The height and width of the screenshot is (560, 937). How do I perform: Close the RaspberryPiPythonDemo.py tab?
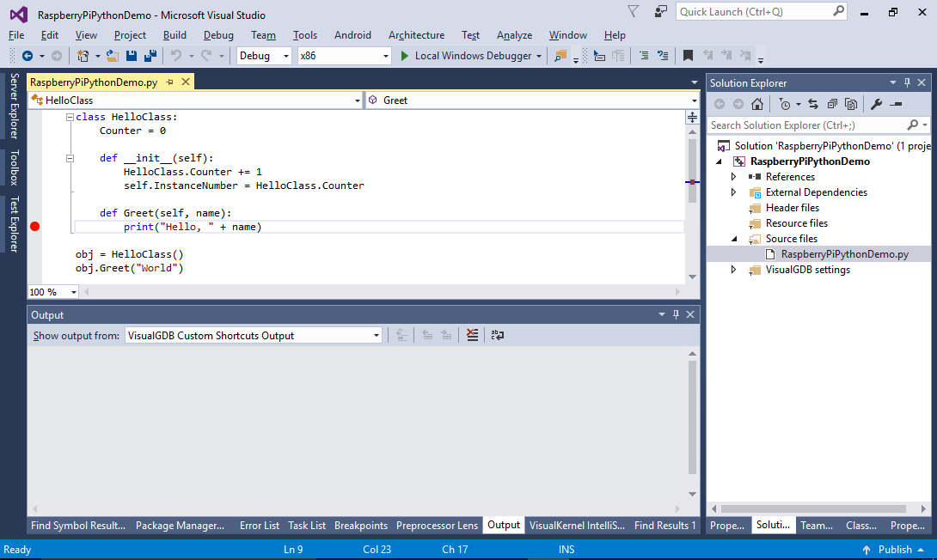click(186, 82)
